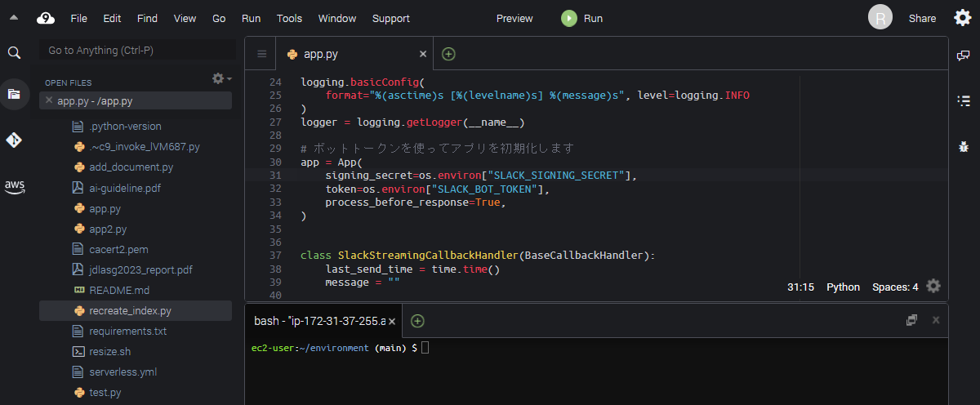Add a new terminal tab with plus icon
Screen dimensions: 980x405
coord(417,321)
